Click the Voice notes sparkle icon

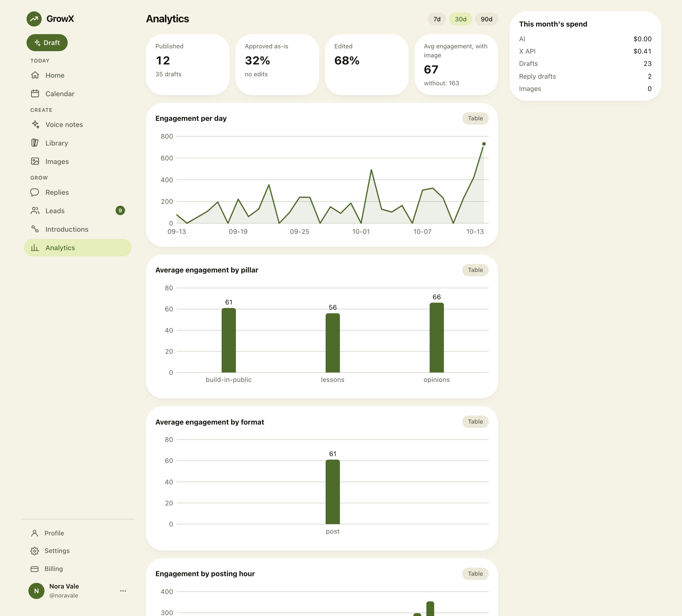pyautogui.click(x=35, y=124)
